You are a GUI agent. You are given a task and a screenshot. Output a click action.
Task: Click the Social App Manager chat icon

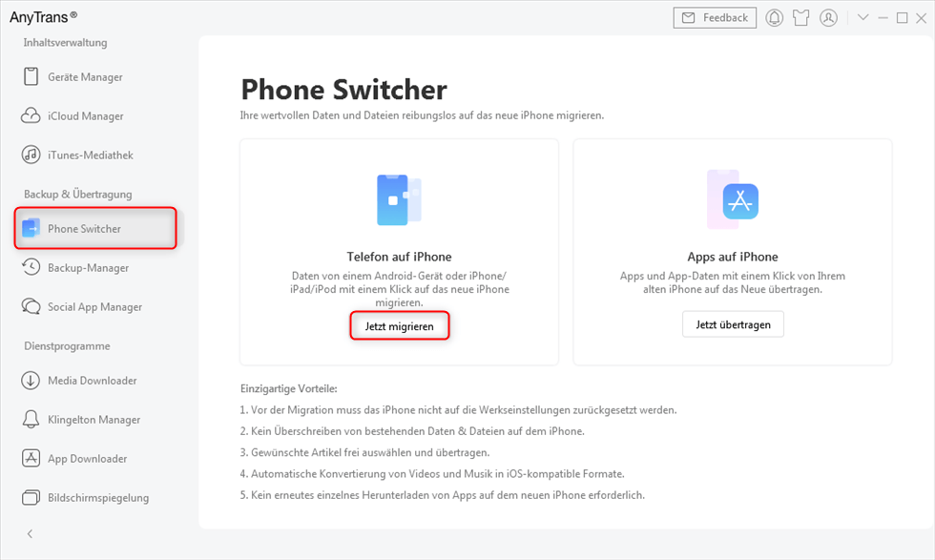click(x=31, y=307)
